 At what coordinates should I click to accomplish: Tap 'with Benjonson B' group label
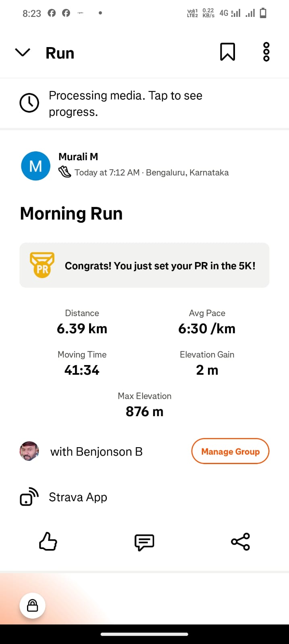tap(96, 452)
